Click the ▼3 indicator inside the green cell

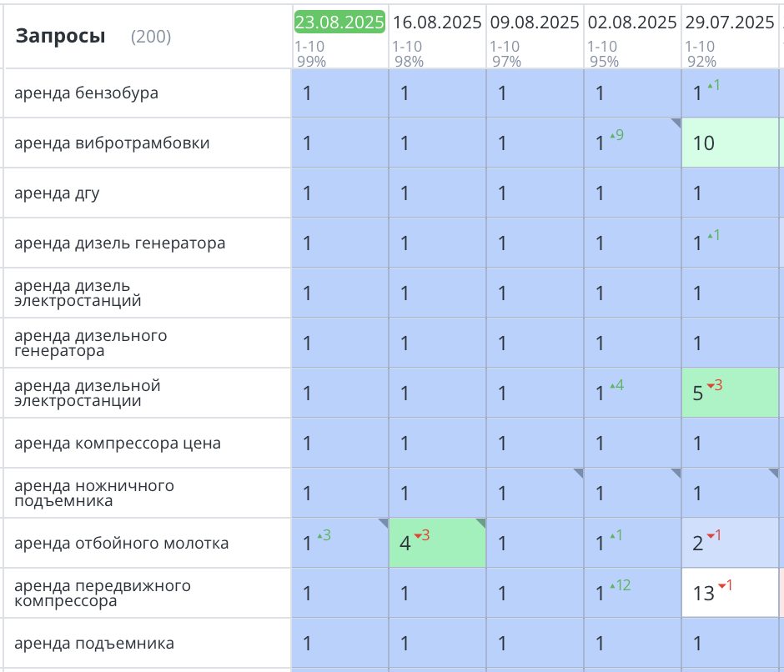pyautogui.click(x=421, y=538)
